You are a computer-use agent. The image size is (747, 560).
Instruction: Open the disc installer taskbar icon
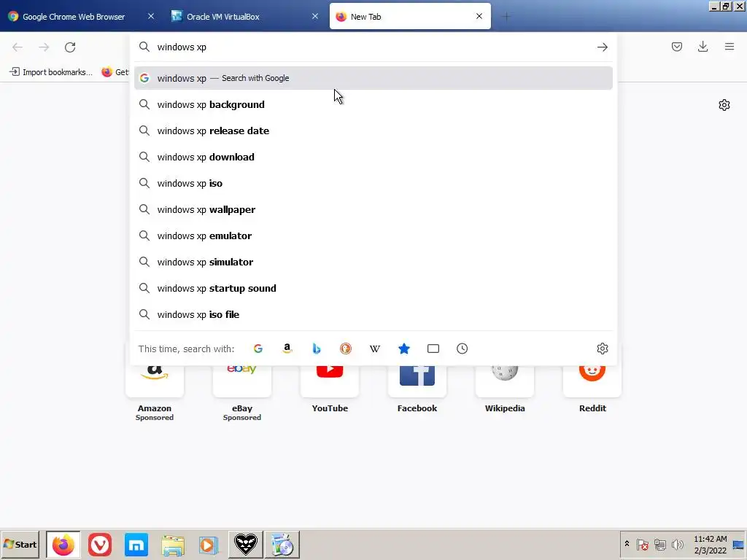click(282, 544)
